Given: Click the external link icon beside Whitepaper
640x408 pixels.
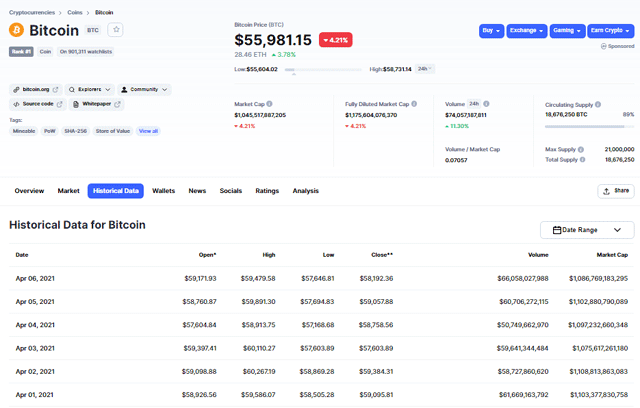Looking at the screenshot, I should [118, 104].
